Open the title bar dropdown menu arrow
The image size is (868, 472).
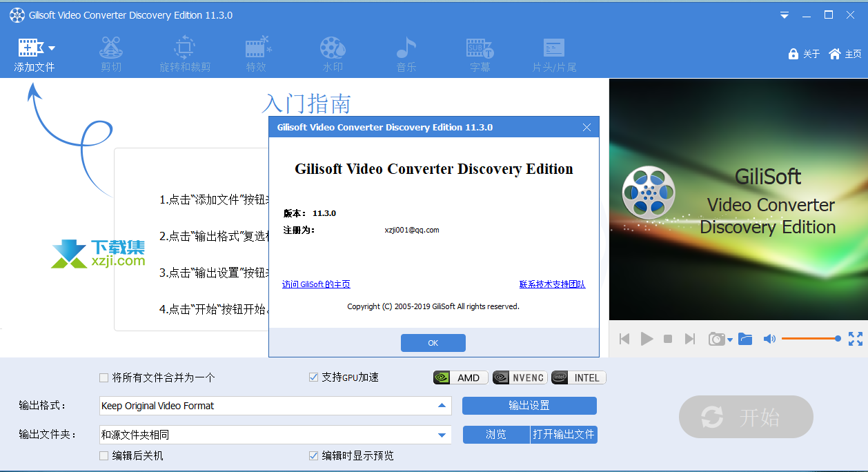(x=785, y=15)
